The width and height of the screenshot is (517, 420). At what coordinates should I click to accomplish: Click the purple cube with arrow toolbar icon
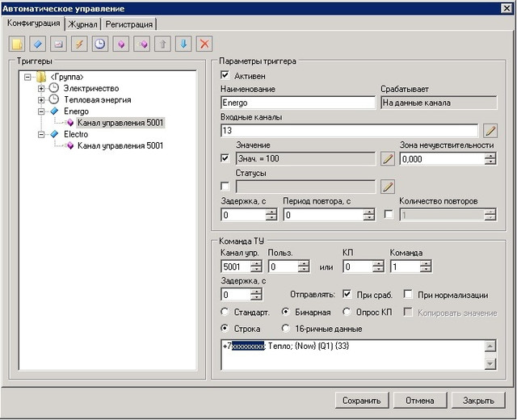click(142, 44)
